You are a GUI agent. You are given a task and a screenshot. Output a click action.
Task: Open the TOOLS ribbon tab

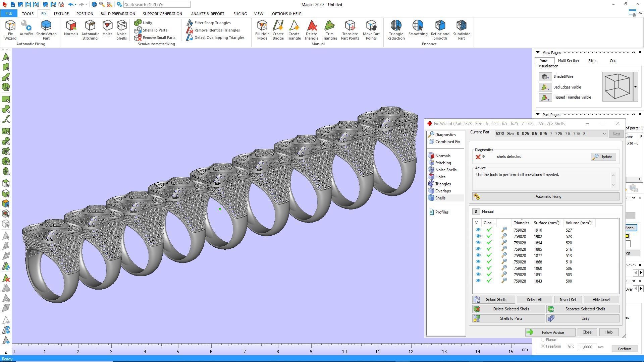coord(28,14)
